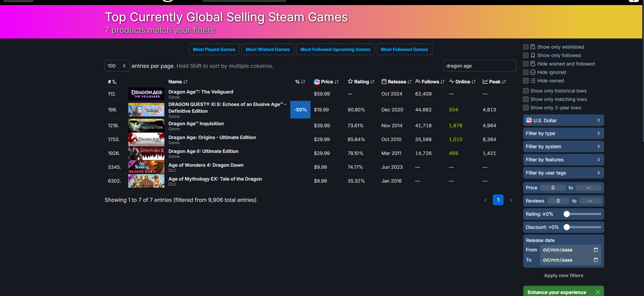Switch to Most Followed Games tab
Screen dimensions: 644x296
(404, 49)
